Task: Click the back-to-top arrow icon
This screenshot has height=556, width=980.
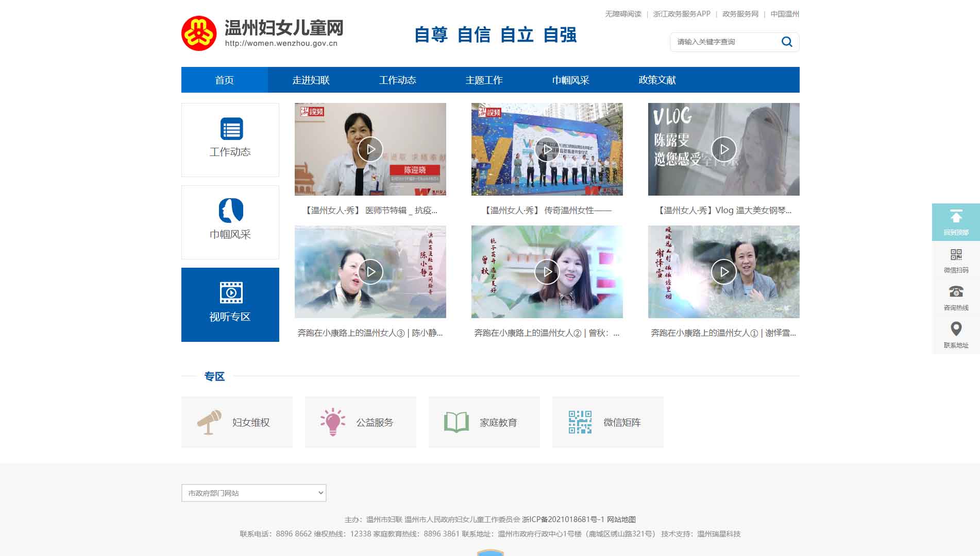Action: click(956, 217)
